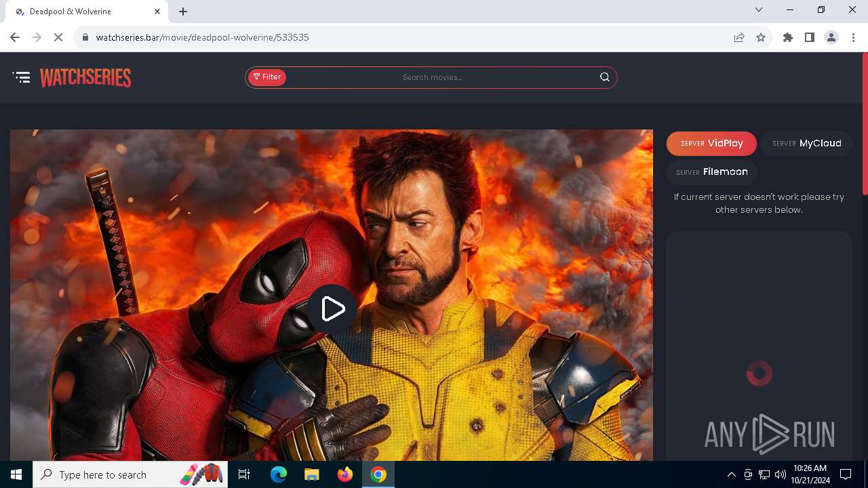Select the Deadpool & Wolverine tab
This screenshot has width=868, height=488.
[x=87, y=12]
